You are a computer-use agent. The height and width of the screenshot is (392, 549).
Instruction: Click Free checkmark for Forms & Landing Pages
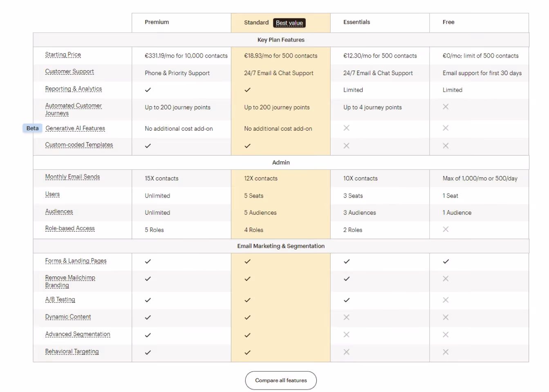pyautogui.click(x=446, y=261)
